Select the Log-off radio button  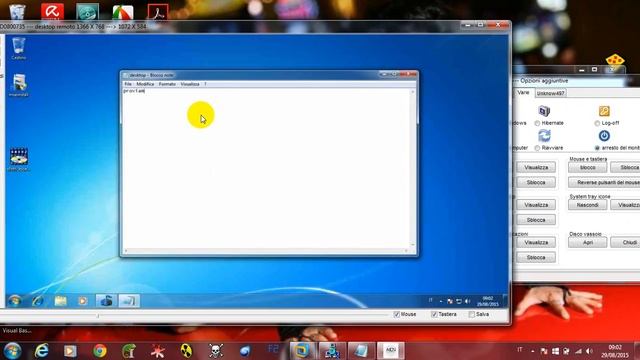click(597, 123)
